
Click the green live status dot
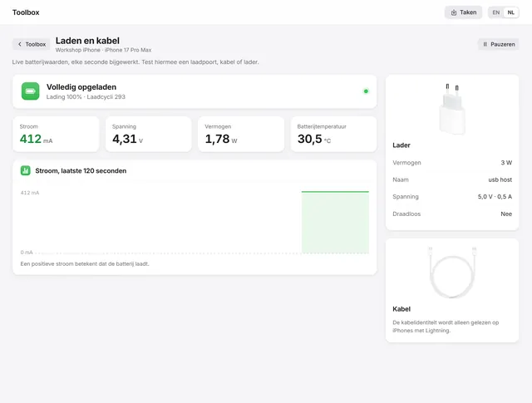[366, 91]
